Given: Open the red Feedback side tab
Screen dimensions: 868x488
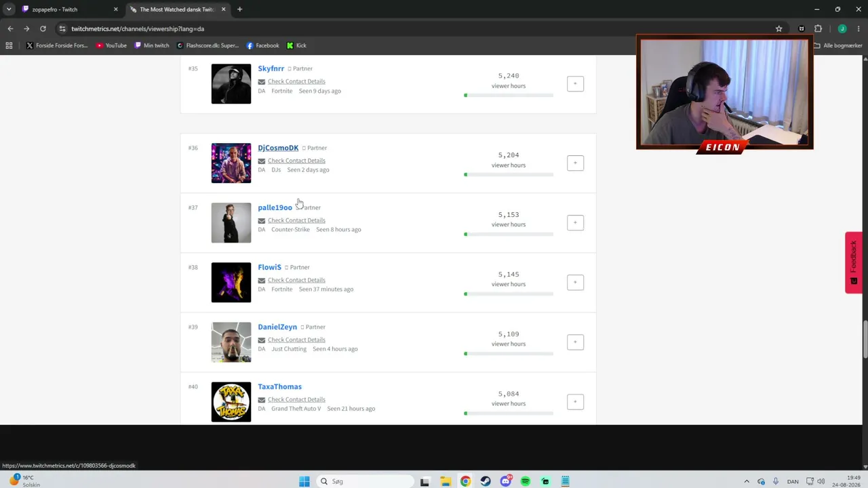Looking at the screenshot, I should tap(854, 262).
